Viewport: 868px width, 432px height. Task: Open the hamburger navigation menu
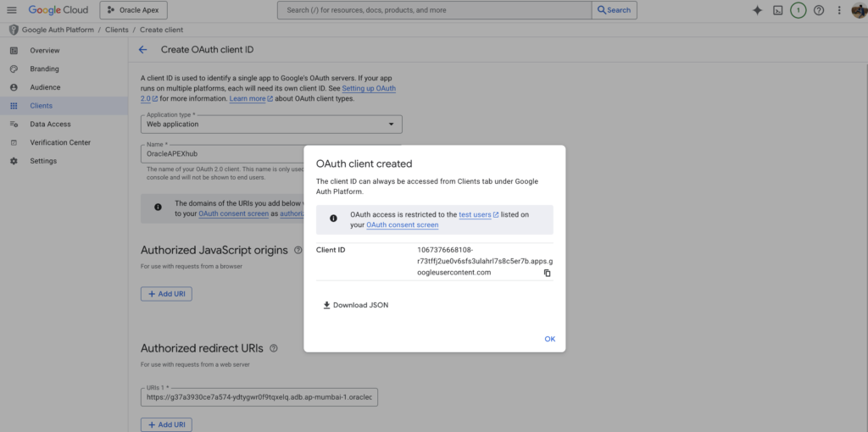(12, 10)
